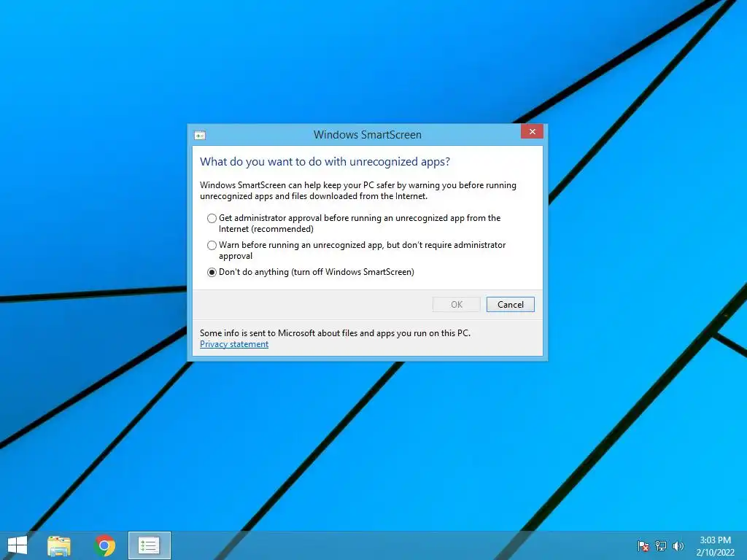747x560 pixels.
Task: Open File Explorer from the taskbar
Action: click(x=59, y=545)
